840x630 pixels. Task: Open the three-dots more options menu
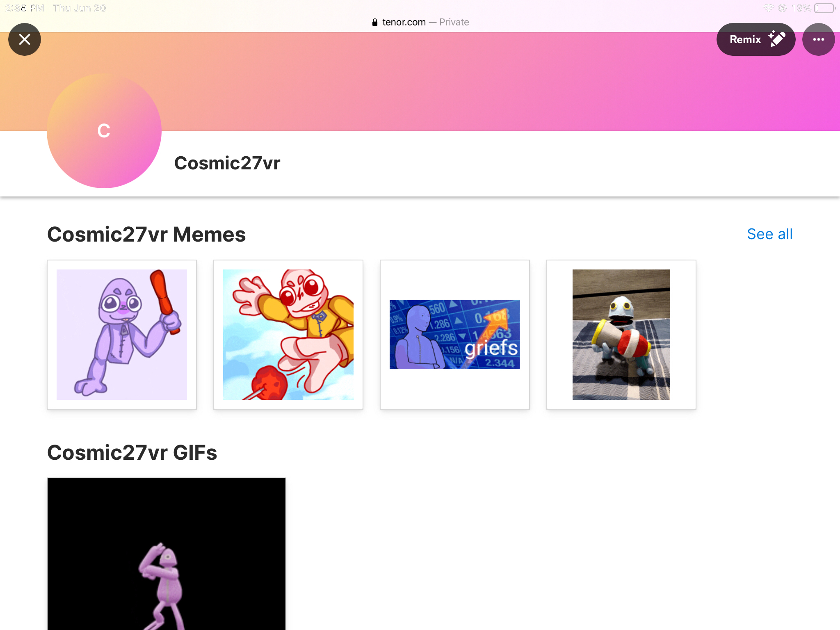click(x=818, y=39)
